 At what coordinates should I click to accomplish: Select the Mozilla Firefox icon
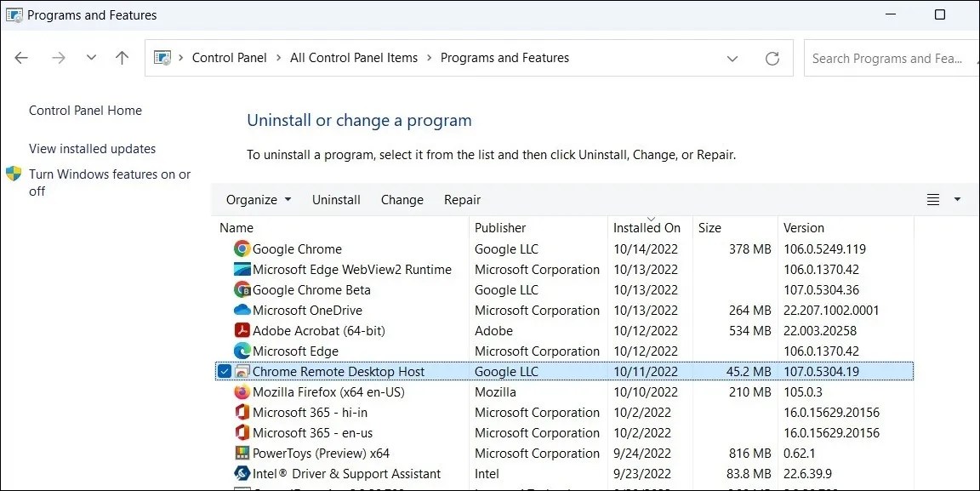[242, 391]
